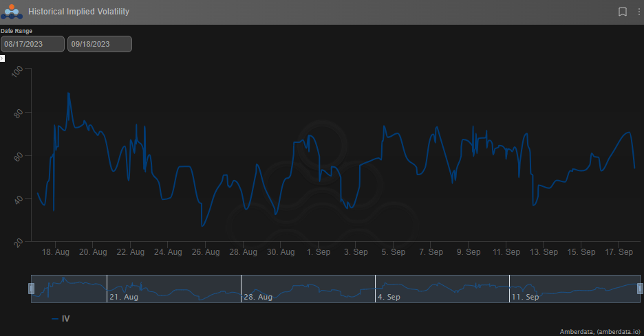Click the y-axis value 20
644x336 pixels.
pyautogui.click(x=19, y=243)
